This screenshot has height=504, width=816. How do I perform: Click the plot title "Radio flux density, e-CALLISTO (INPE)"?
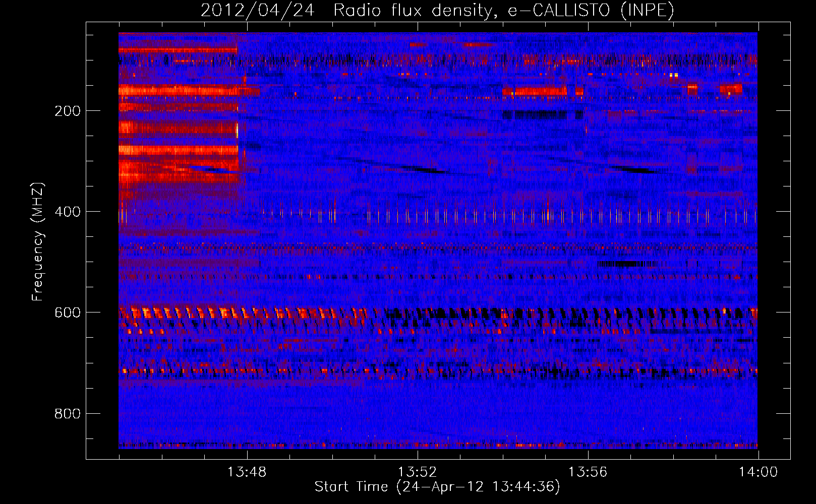pos(504,10)
